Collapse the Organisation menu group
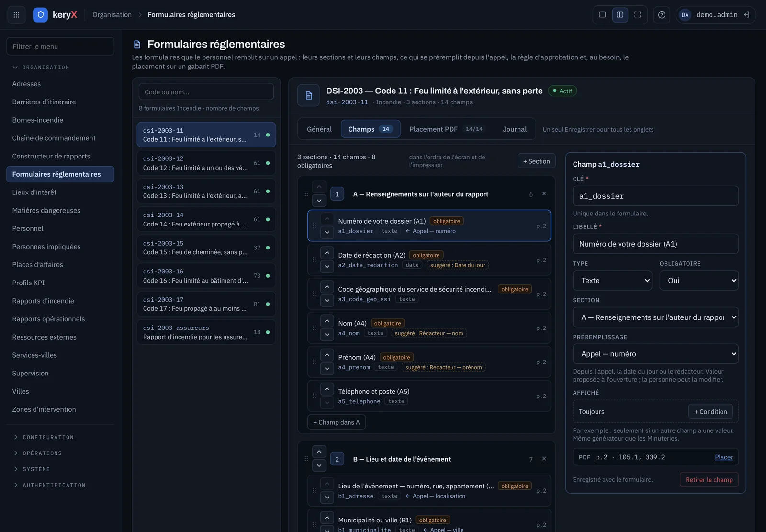 coord(41,68)
